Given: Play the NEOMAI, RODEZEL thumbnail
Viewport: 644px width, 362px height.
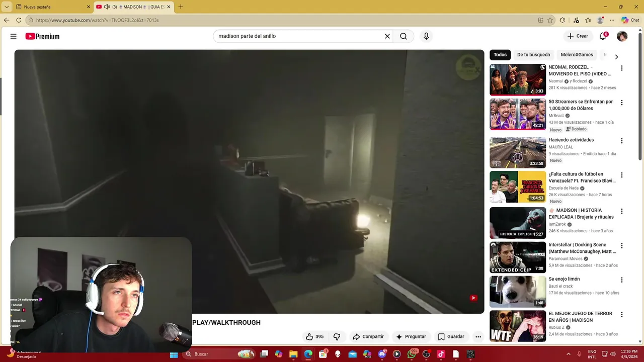Looking at the screenshot, I should click(518, 79).
